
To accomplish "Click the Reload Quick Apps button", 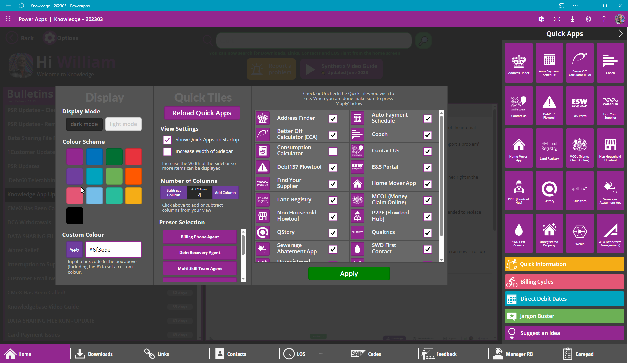I will click(x=202, y=113).
